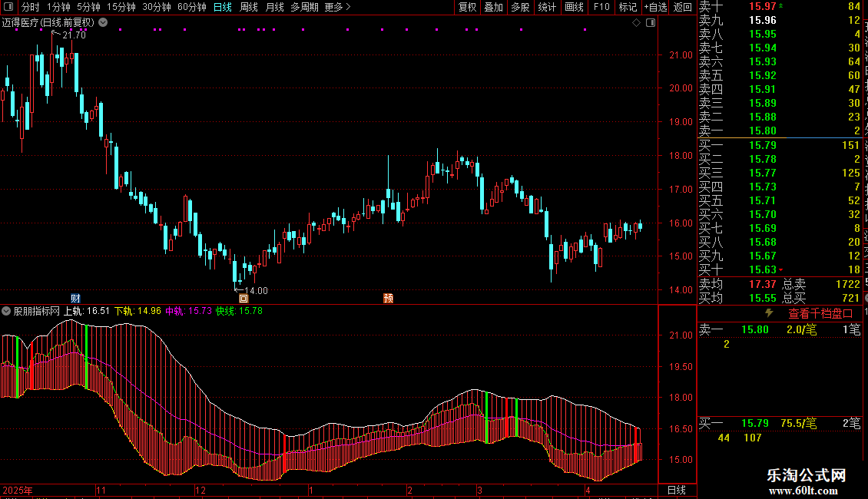Switch to 日线 daily chart
Image resolution: width=868 pixels, height=499 pixels.
223,7
